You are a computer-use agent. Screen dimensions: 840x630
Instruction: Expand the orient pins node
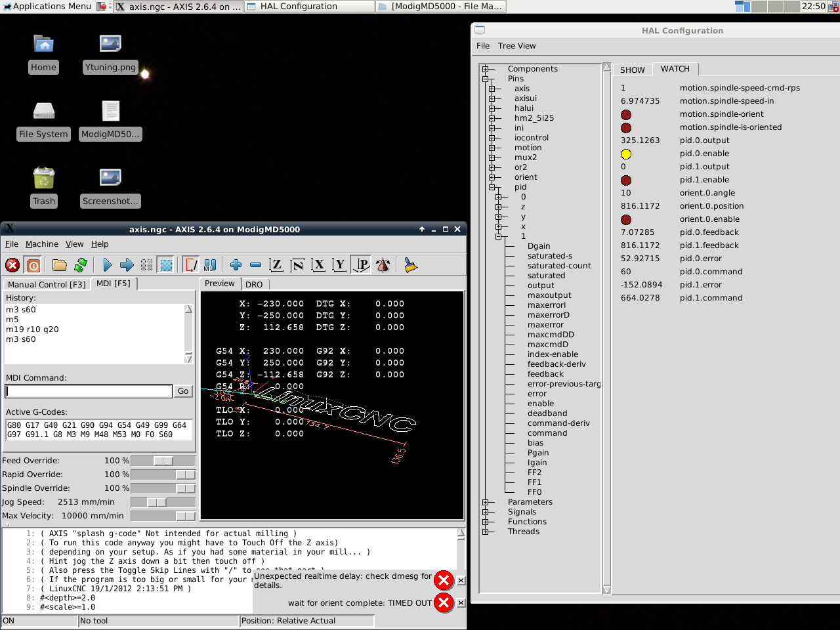pyautogui.click(x=492, y=177)
